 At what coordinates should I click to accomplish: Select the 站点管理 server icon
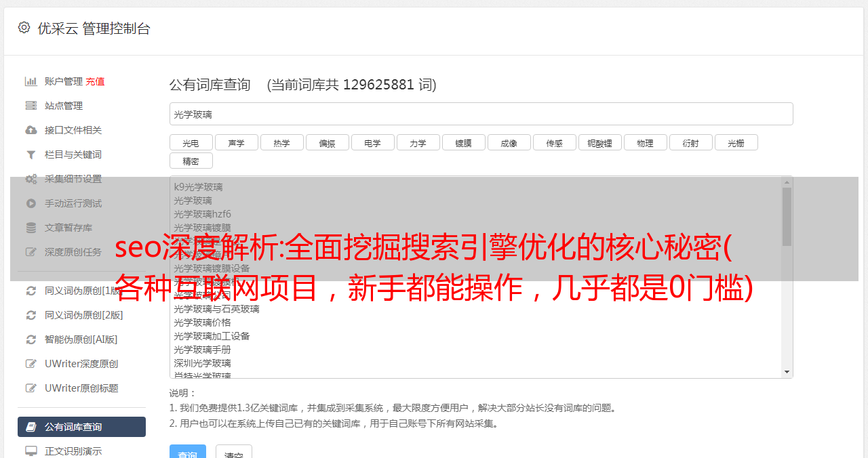31,106
